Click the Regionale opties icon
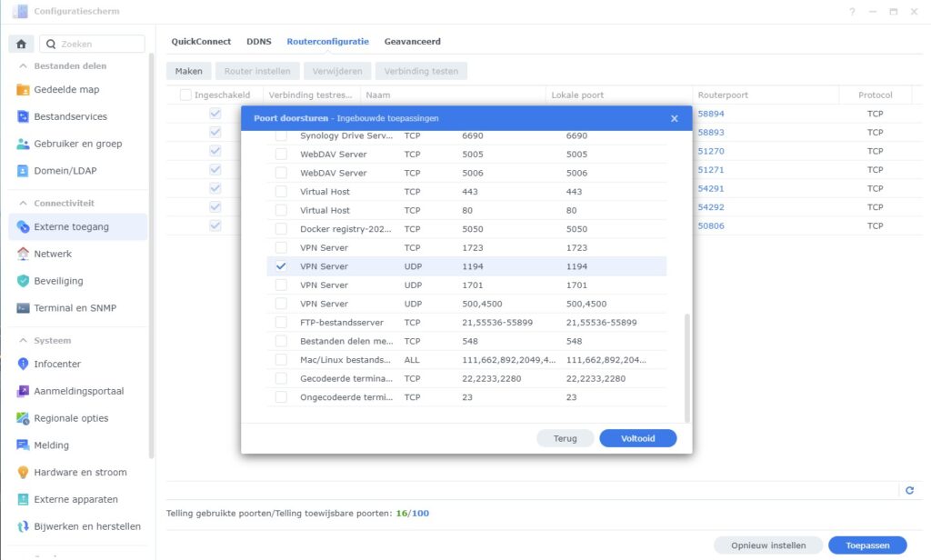This screenshot has width=931, height=560. 23,418
